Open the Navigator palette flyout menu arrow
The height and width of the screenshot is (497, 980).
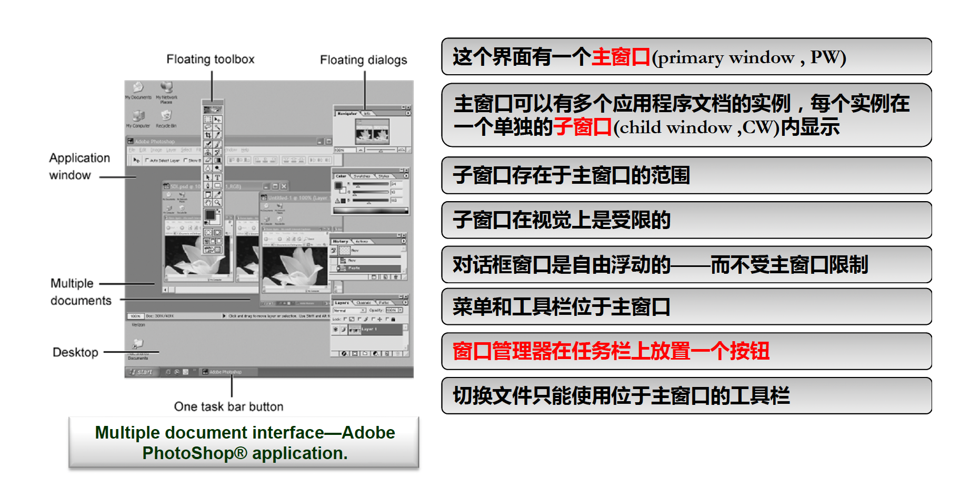tap(408, 113)
